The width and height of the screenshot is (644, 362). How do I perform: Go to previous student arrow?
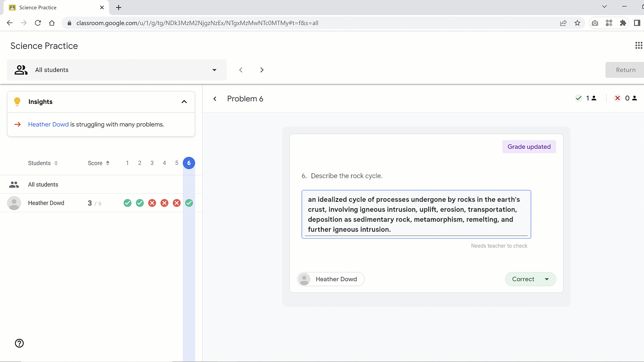(x=241, y=70)
